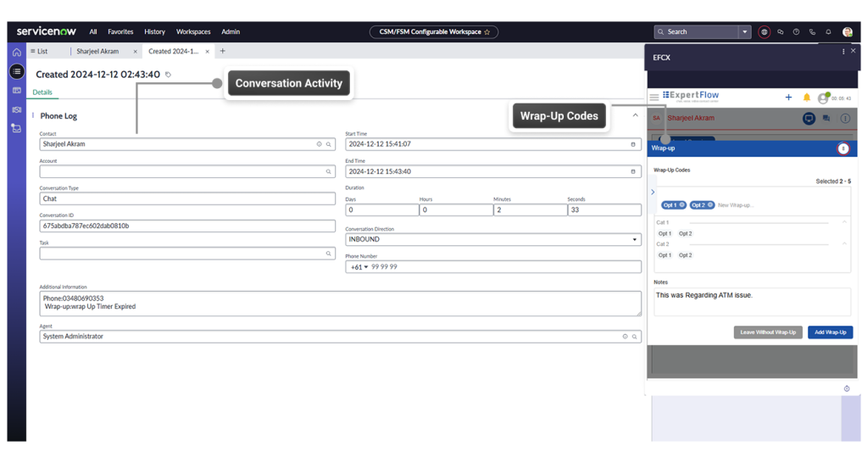Viewport: 868px width, 463px height.
Task: Open the notifications bell in ServiceNow header
Action: pos(828,32)
